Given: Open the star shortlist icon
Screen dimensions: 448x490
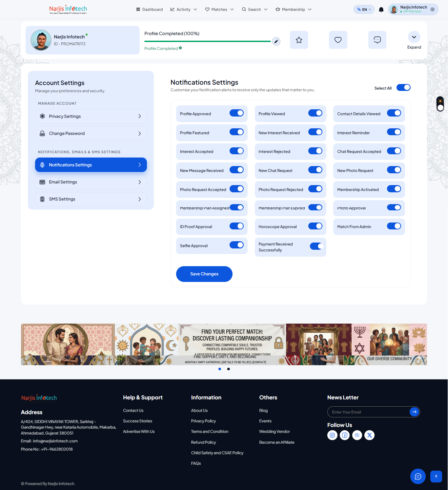Looking at the screenshot, I should [x=299, y=40].
